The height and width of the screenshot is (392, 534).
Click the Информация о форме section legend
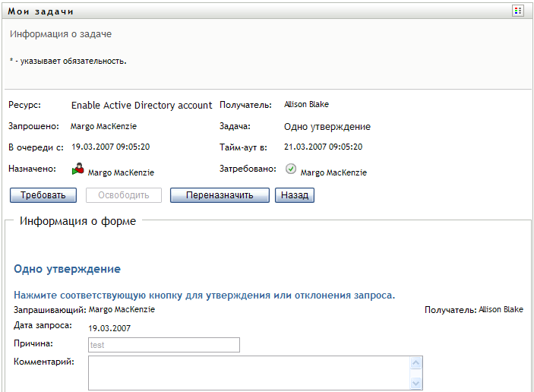(x=78, y=222)
